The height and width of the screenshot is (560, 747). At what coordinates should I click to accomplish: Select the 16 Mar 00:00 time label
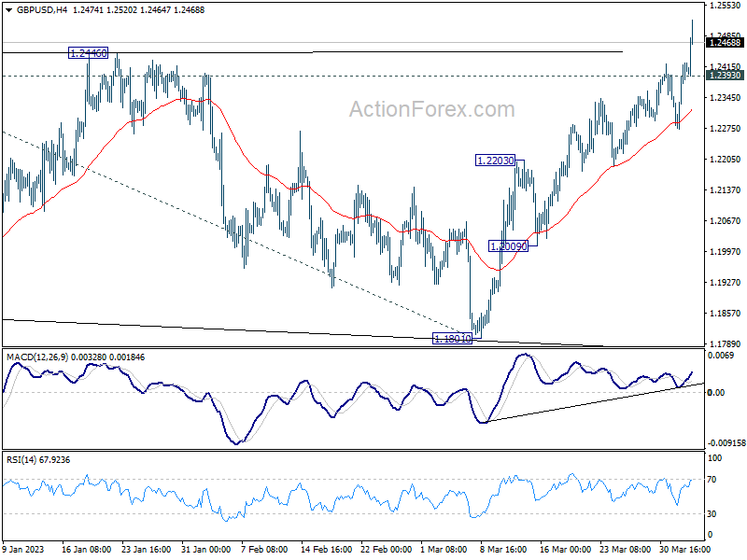coord(566,549)
